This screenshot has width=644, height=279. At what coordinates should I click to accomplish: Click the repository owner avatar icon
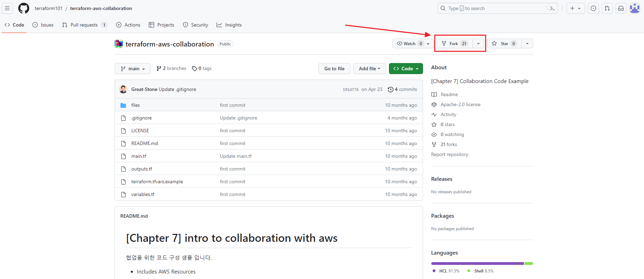pos(119,44)
